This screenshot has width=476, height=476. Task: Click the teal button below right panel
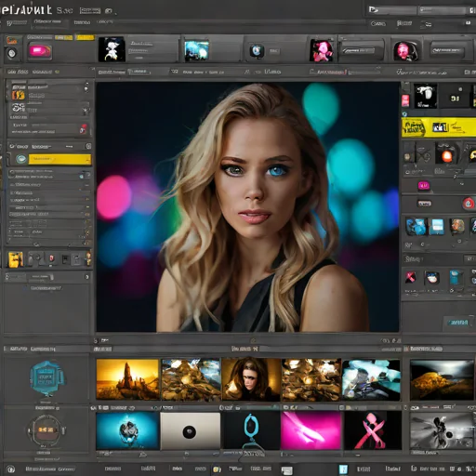tap(457, 323)
